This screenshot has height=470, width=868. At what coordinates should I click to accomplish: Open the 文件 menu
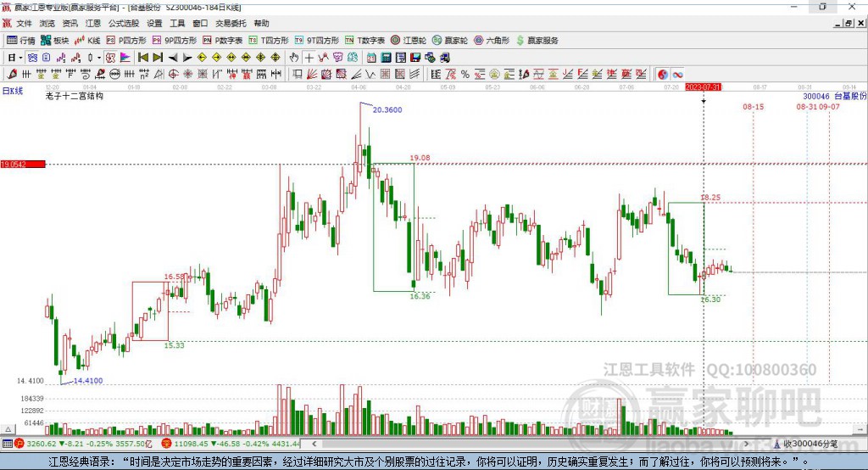(25, 23)
